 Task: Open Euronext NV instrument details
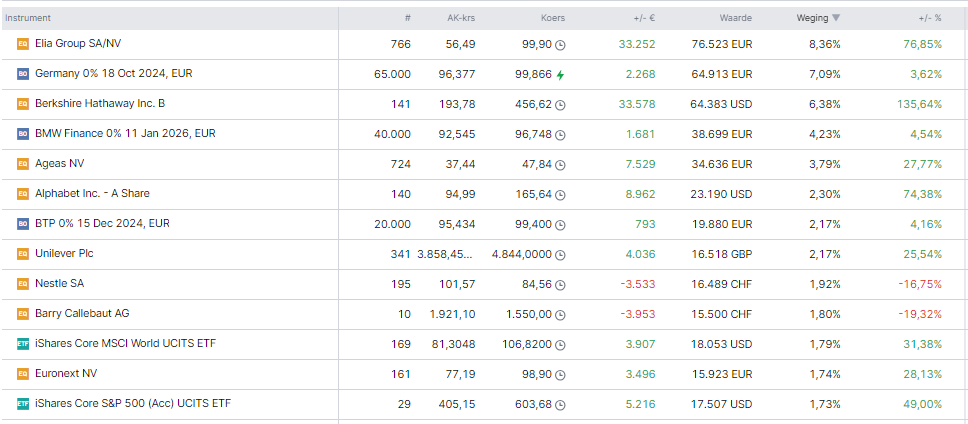66,373
